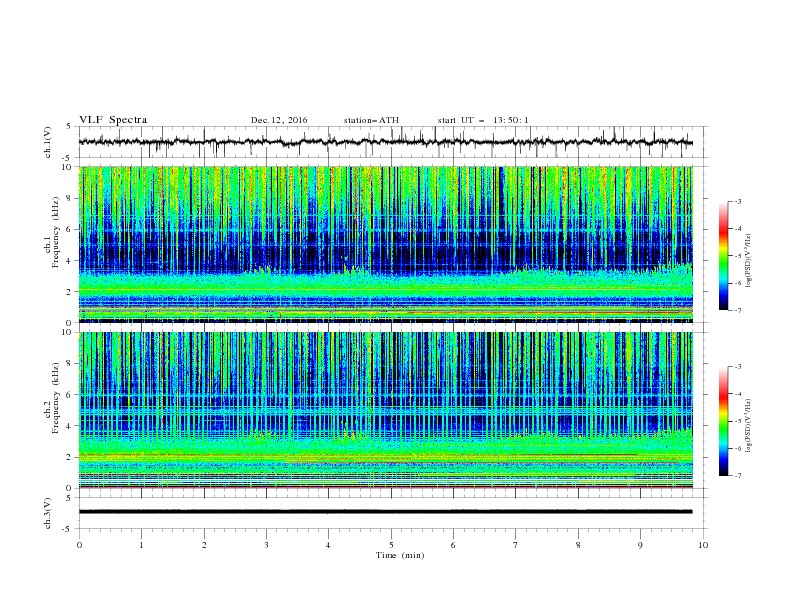Image resolution: width=792 pixels, height=612 pixels.
Task: Click the "ch.1(V)" axis label
Action: coord(48,142)
